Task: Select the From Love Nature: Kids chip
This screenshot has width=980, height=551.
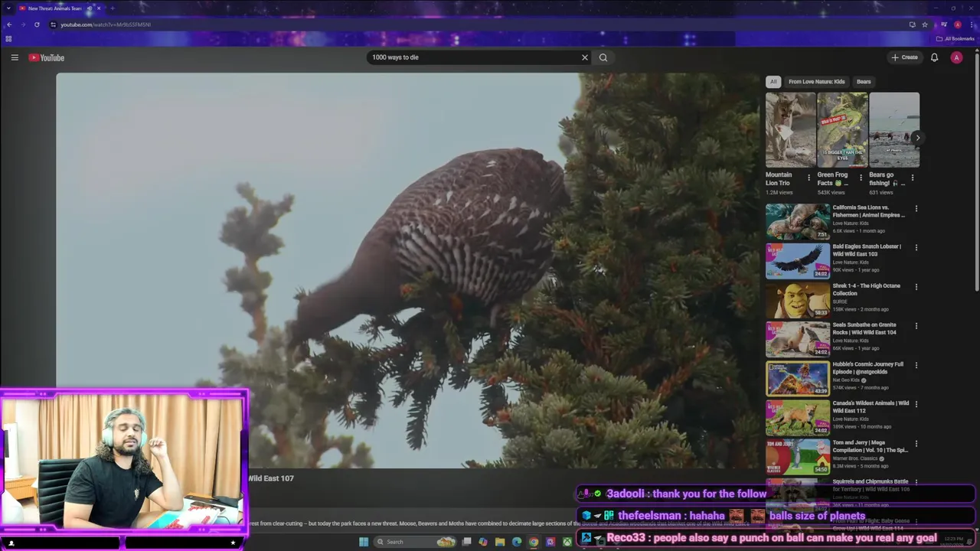Action: point(817,81)
